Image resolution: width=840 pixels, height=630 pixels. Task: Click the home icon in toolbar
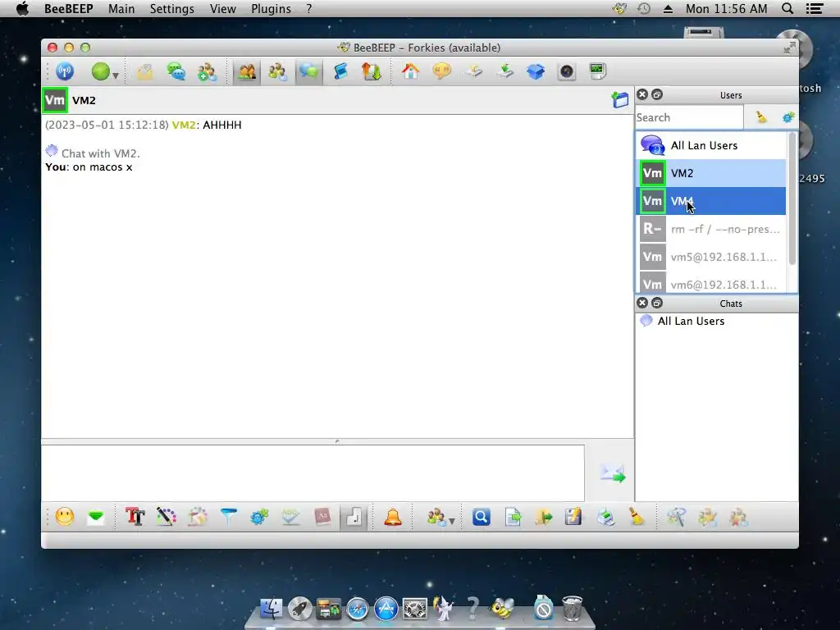(x=410, y=71)
